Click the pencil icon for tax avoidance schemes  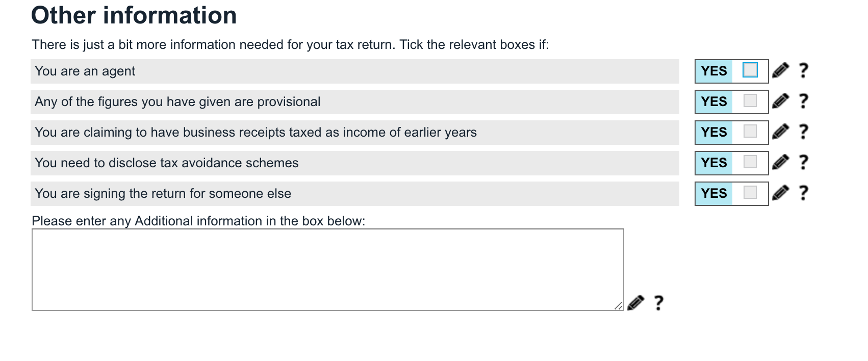pyautogui.click(x=780, y=162)
